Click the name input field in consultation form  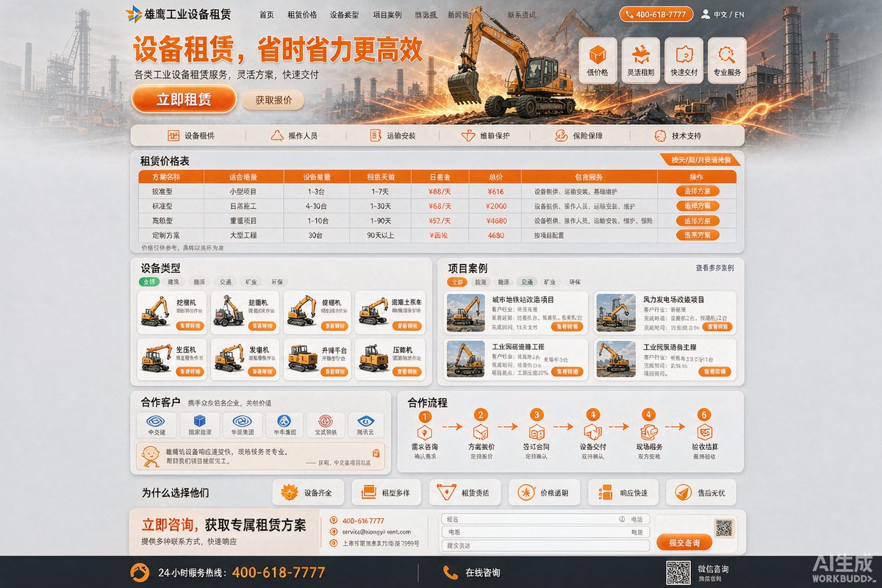pos(545,519)
